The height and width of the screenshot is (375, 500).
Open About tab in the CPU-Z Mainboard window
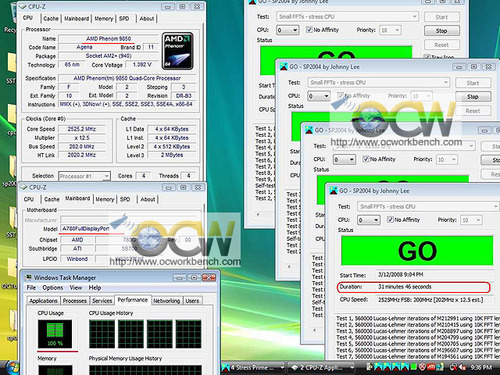[x=148, y=199]
